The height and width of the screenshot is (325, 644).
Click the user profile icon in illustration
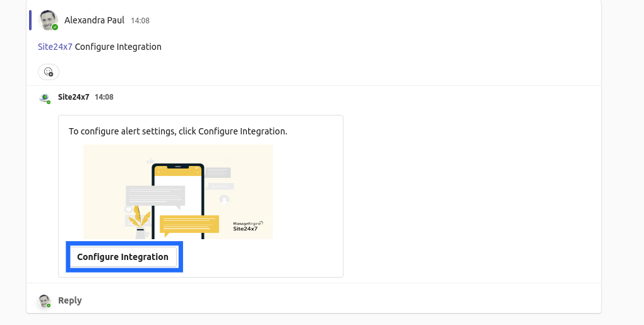point(224,199)
